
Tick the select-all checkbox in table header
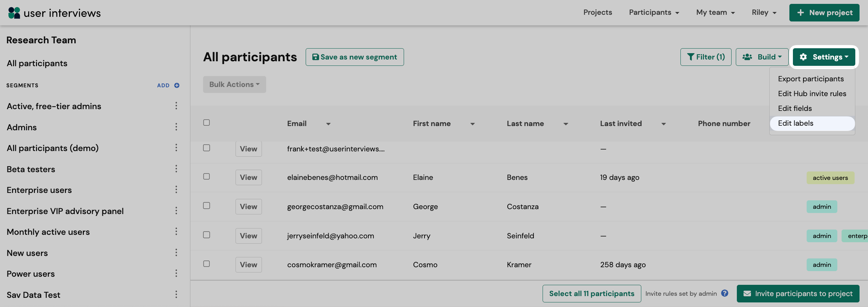pyautogui.click(x=207, y=123)
